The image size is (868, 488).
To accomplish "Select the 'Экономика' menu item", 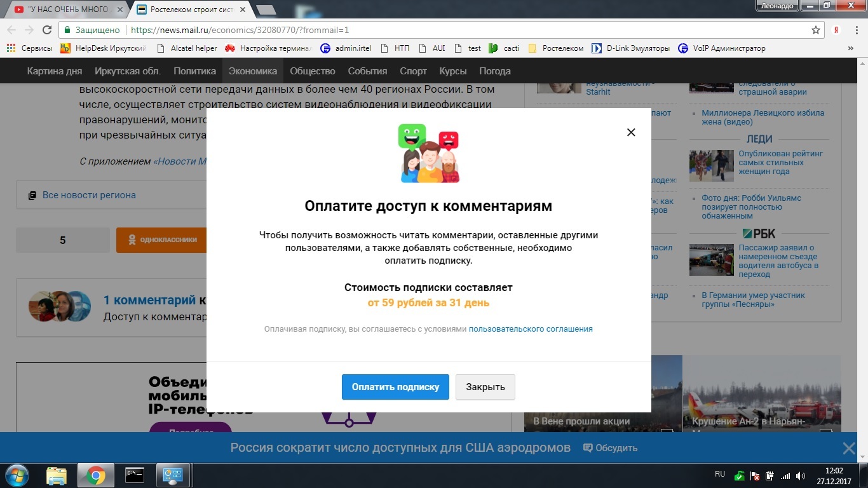I will click(x=253, y=71).
